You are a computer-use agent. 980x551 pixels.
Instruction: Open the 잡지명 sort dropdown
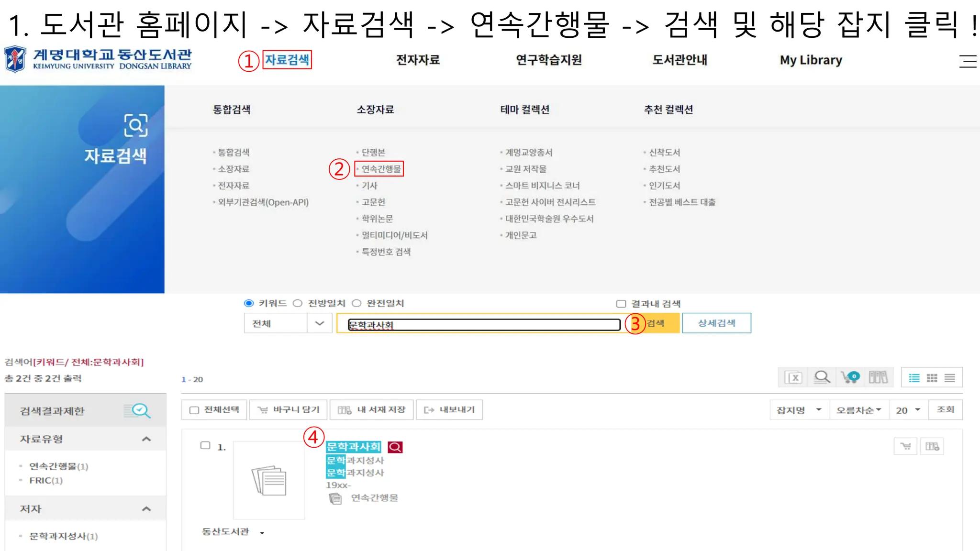click(799, 410)
